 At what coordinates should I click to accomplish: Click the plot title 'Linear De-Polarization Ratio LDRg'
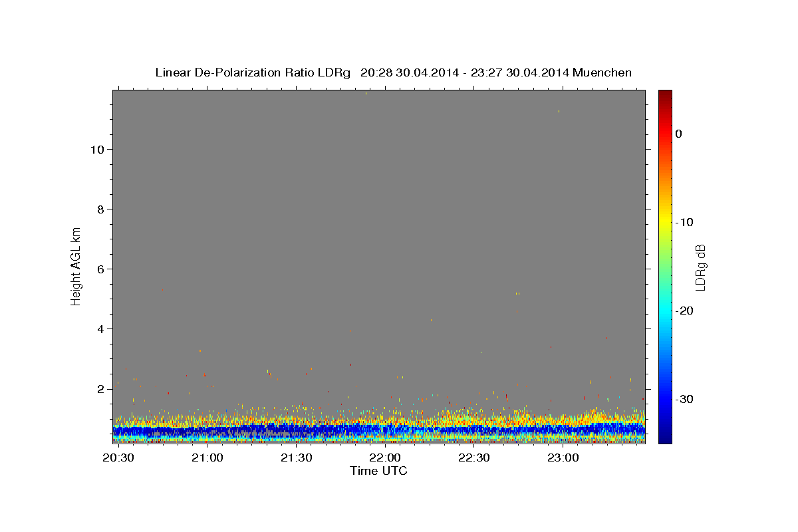(252, 72)
